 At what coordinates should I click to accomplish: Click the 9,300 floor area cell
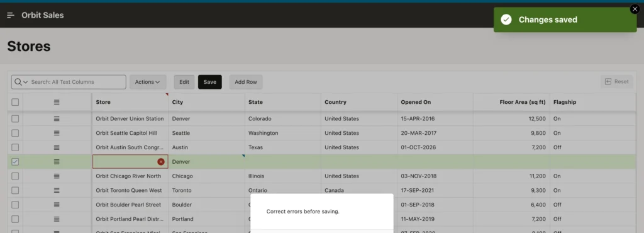pos(511,190)
